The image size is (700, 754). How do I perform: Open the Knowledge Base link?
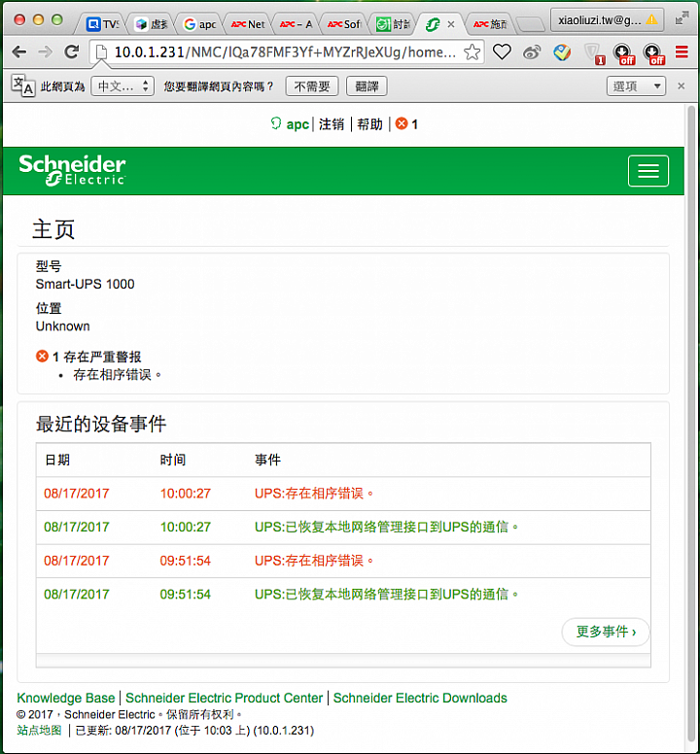[66, 698]
